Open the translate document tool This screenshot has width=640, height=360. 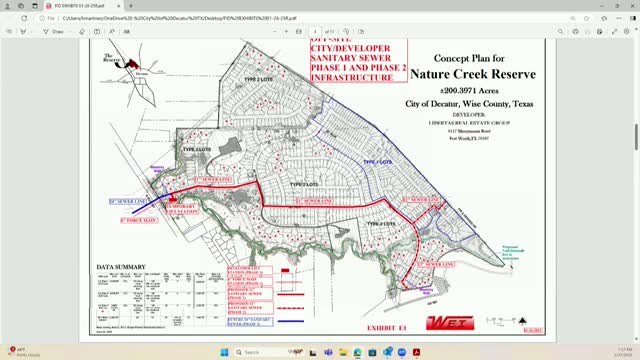[127, 31]
